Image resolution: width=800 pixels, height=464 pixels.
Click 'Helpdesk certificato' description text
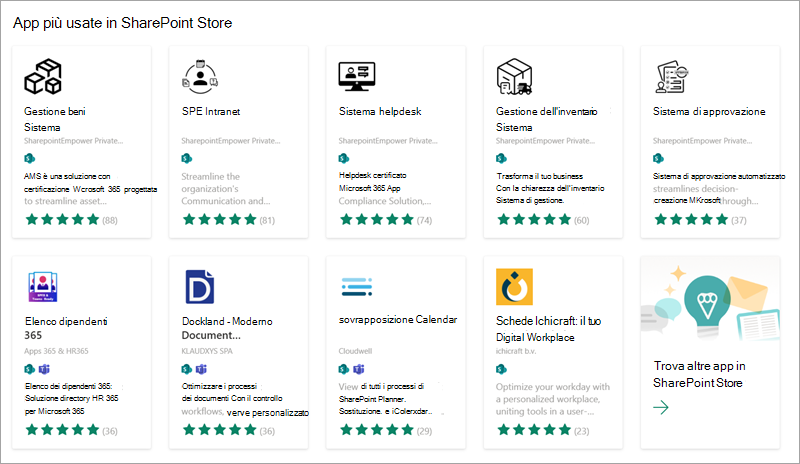372,175
